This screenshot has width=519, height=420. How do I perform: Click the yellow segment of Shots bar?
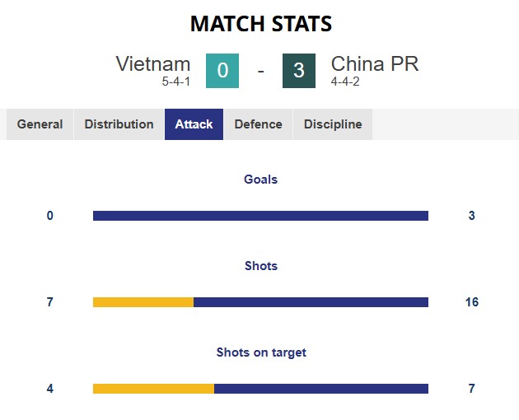[143, 302]
